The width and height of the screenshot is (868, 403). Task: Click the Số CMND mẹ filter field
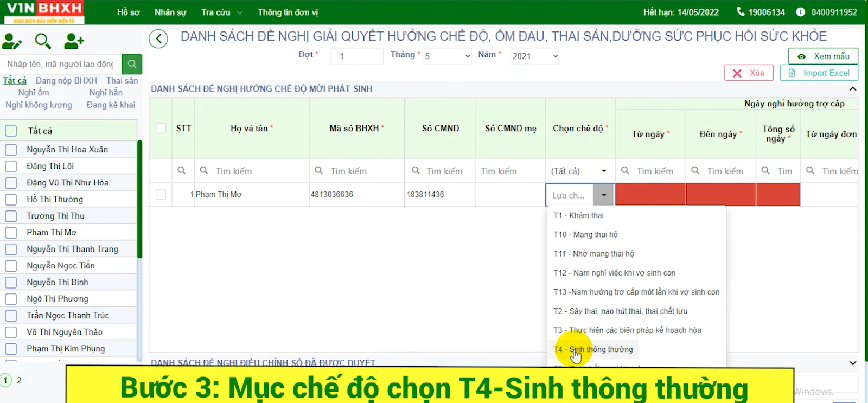point(510,171)
